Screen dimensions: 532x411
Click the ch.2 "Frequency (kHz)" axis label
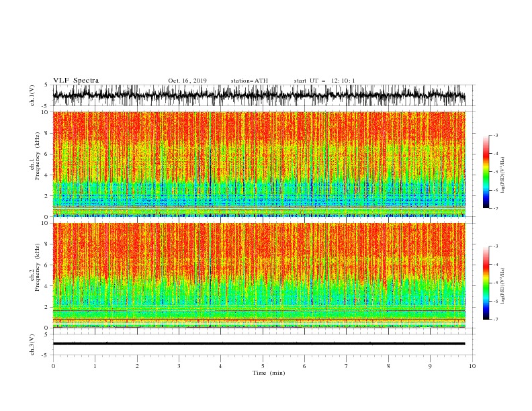coord(37,267)
